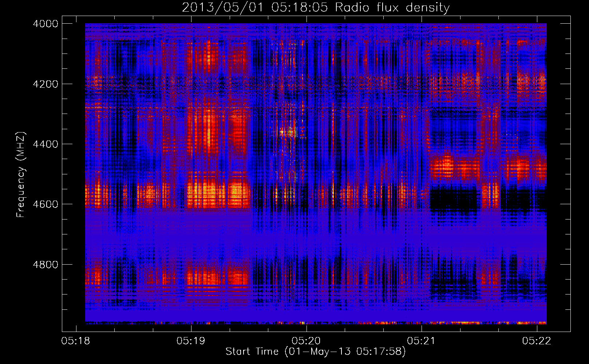589x364 pixels.
Task: Click the 05:18 time tick label
Action: click(x=76, y=341)
